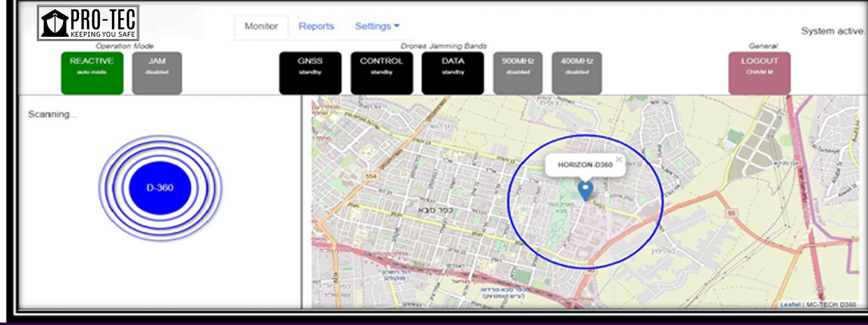The height and width of the screenshot is (325, 868).
Task: Enable the disabled JAM mode
Action: [157, 73]
